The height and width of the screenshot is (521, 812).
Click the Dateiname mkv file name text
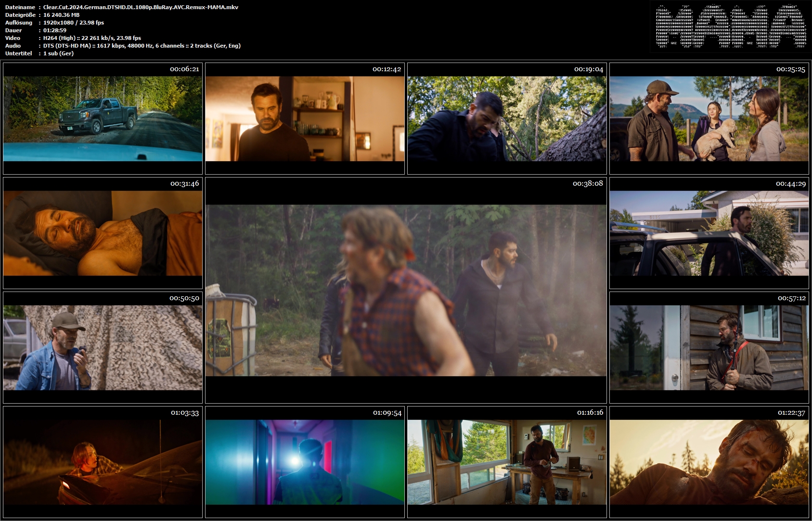point(141,7)
